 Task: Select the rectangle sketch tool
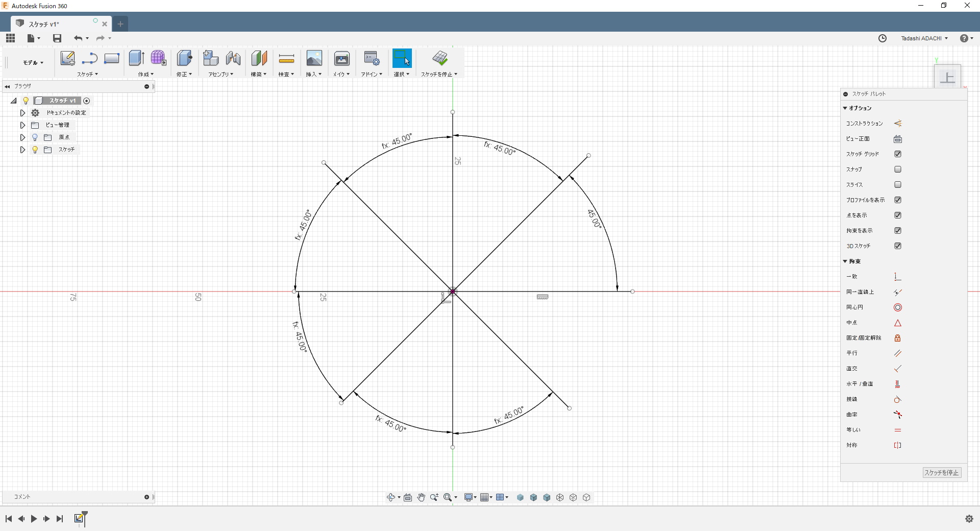pos(111,58)
